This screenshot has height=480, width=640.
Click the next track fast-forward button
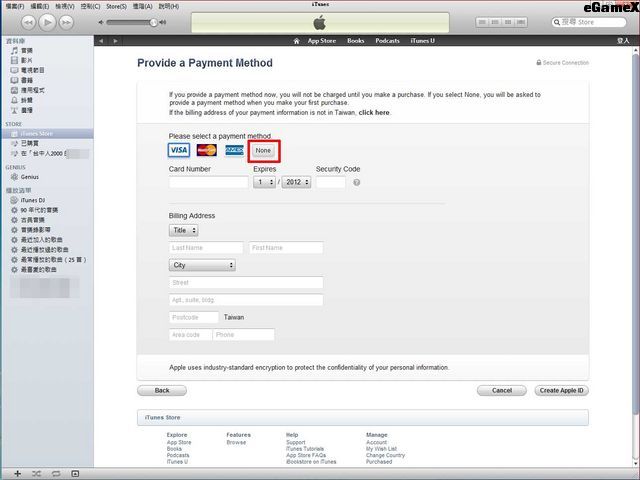tap(66, 22)
